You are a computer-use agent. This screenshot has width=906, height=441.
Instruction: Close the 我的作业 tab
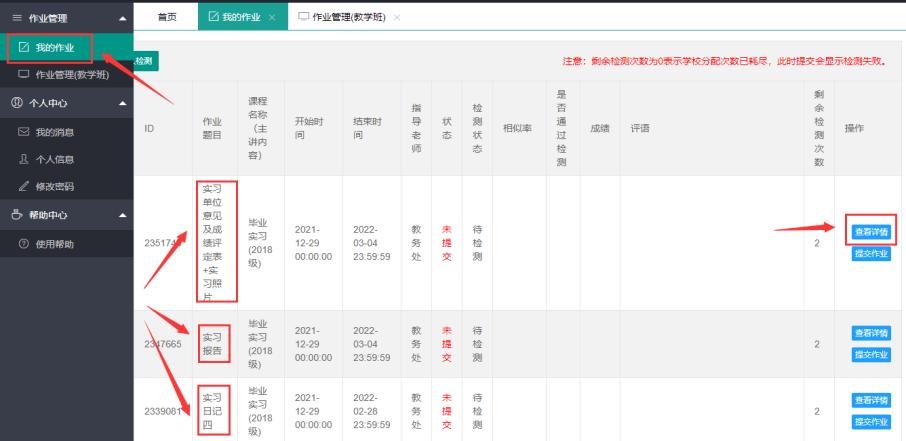[273, 18]
